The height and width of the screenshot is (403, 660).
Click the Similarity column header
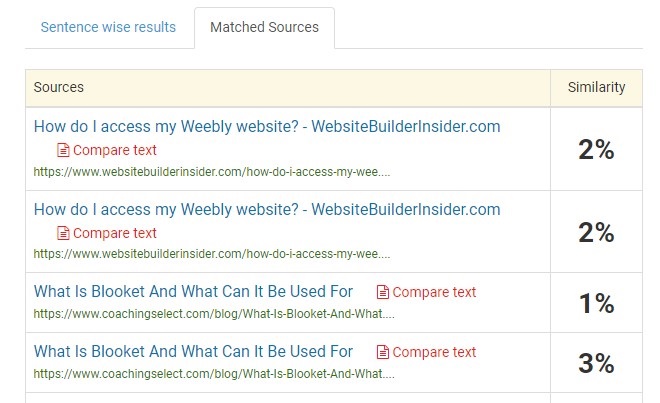coord(596,88)
